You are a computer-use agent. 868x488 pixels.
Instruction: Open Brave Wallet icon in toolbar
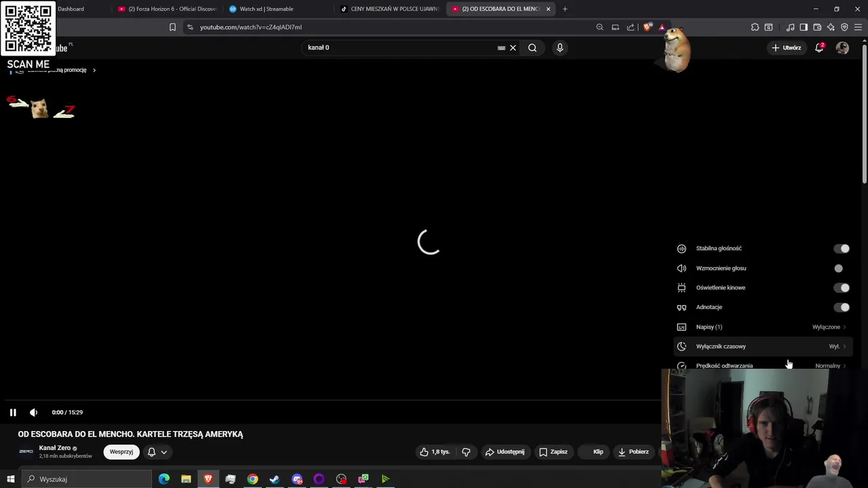point(817,27)
